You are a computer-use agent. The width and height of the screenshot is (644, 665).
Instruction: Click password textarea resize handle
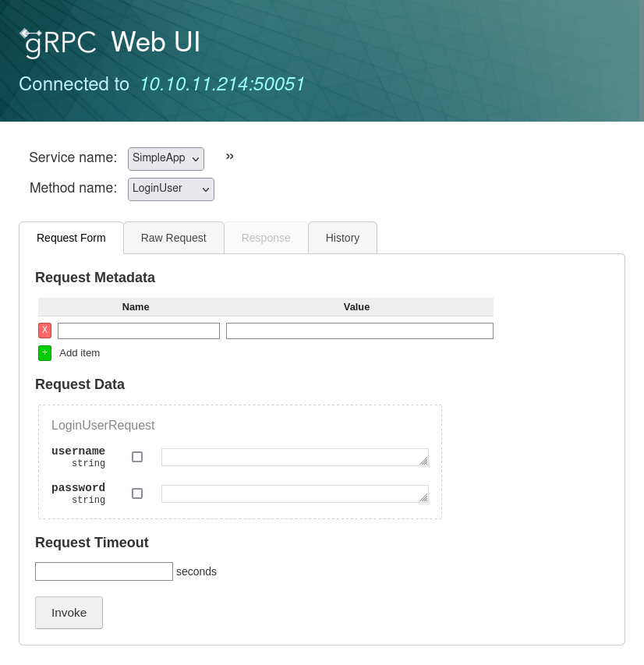pos(423,497)
